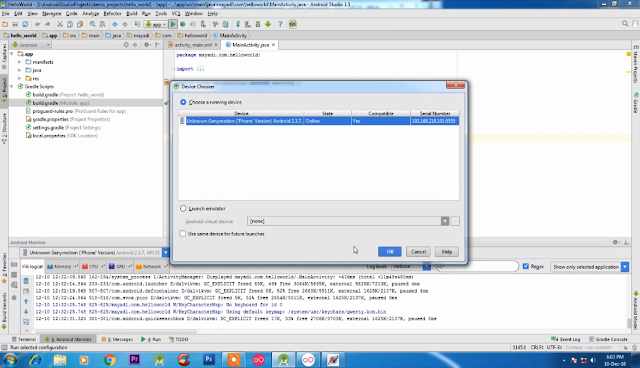Open the AVD Manager icon

tap(248, 24)
